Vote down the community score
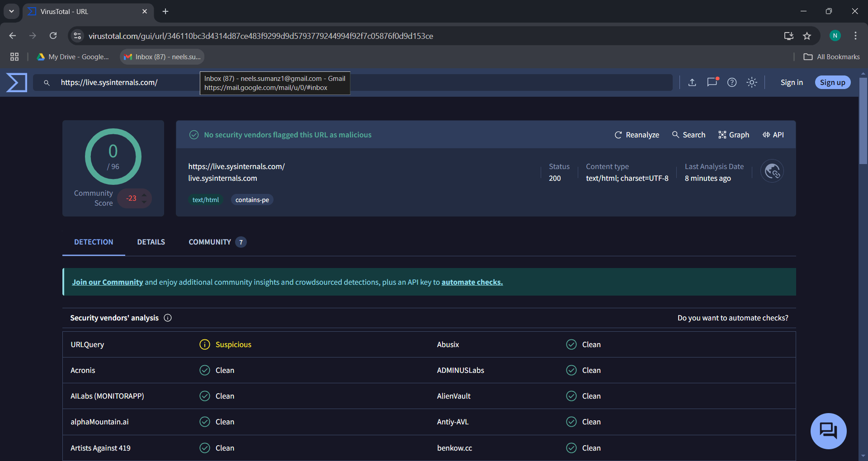This screenshot has width=868, height=461. click(x=144, y=202)
